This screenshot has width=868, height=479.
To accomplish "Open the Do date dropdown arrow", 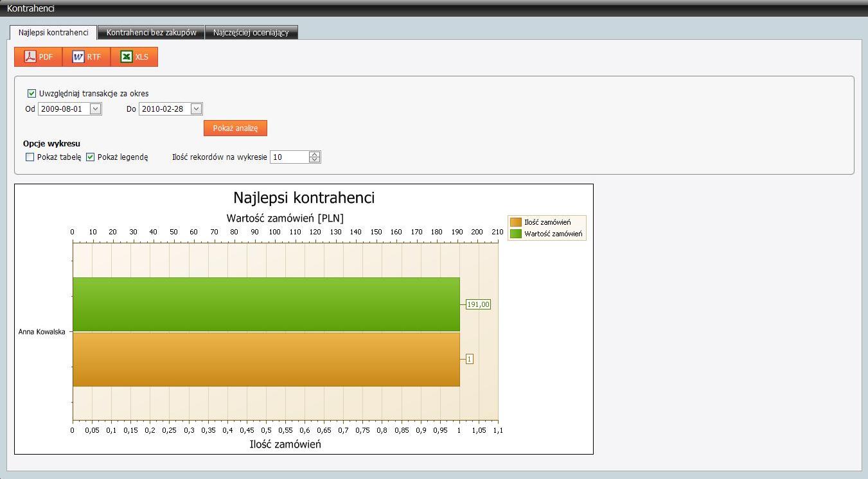I will point(197,109).
